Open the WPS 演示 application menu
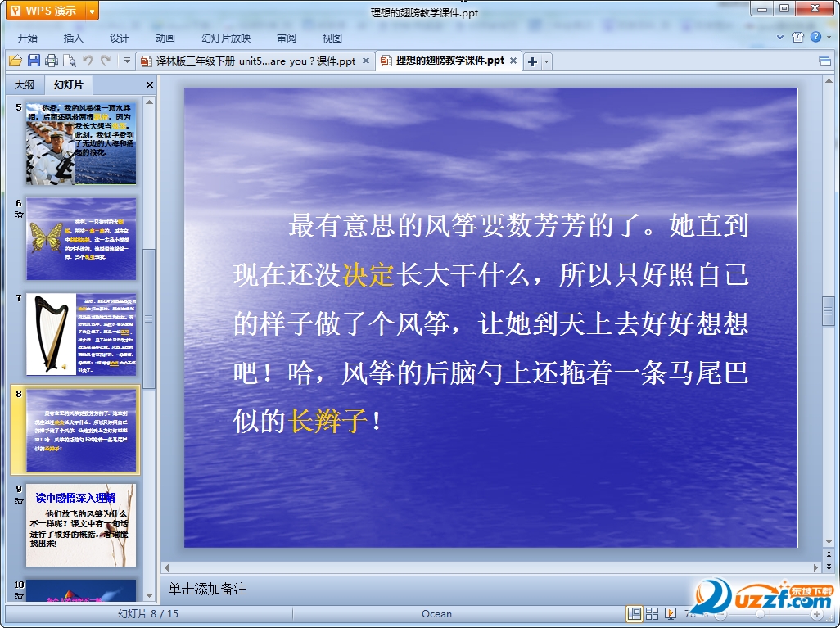 tap(46, 11)
